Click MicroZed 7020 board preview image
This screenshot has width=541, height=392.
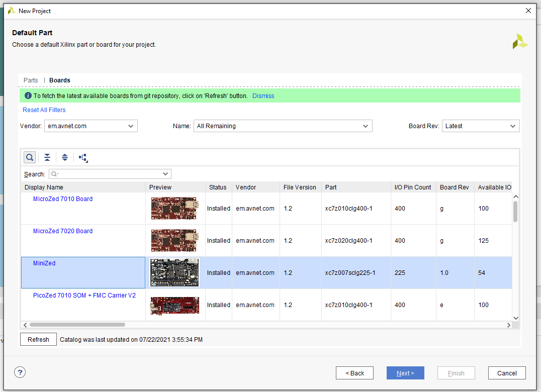tap(174, 240)
